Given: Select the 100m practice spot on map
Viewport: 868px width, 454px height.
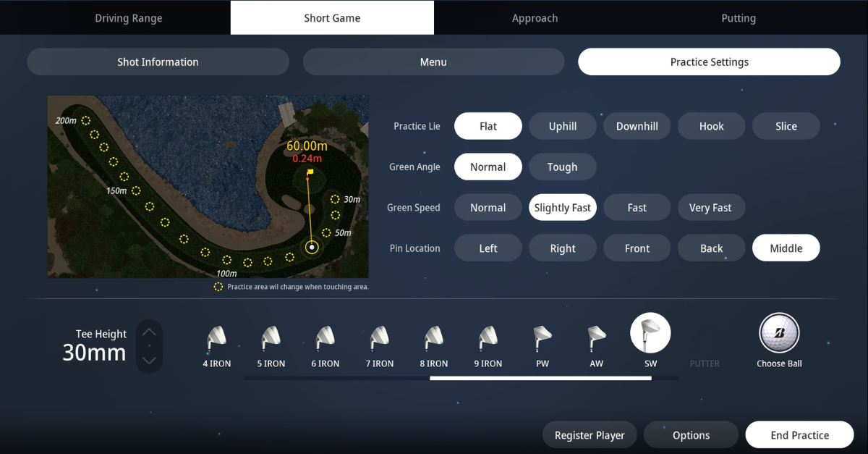Looking at the screenshot, I should (227, 260).
